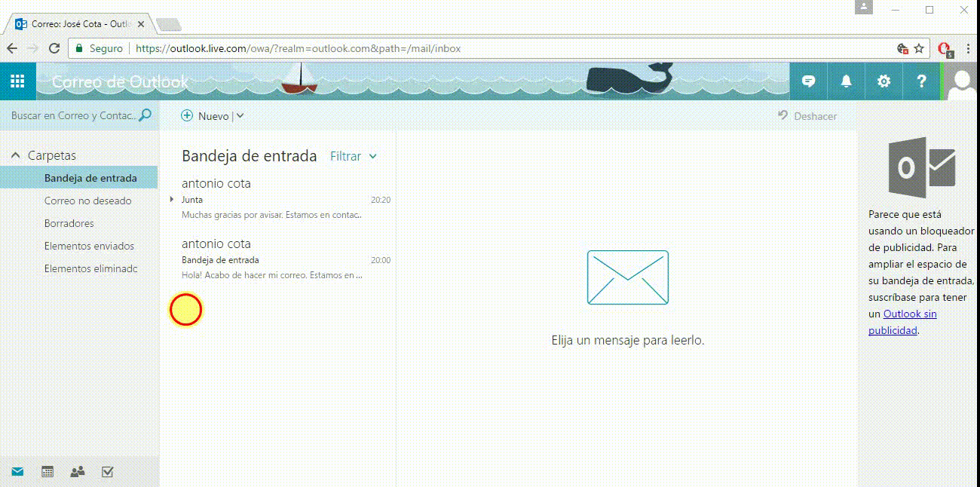
Task: Open the Skype chat icon in header
Action: 809,81
